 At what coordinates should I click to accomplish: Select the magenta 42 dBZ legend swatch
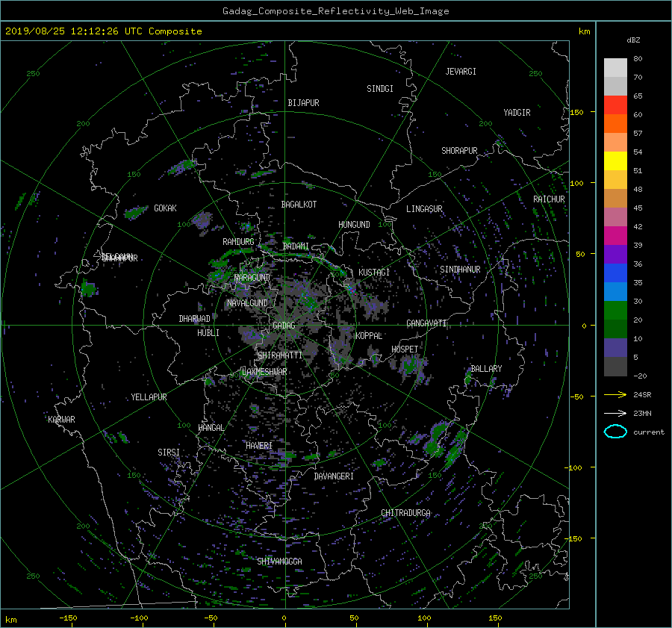(615, 235)
